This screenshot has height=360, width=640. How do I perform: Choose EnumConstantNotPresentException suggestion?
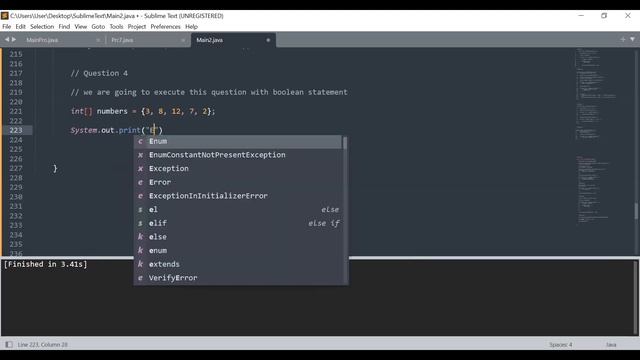click(x=238, y=155)
